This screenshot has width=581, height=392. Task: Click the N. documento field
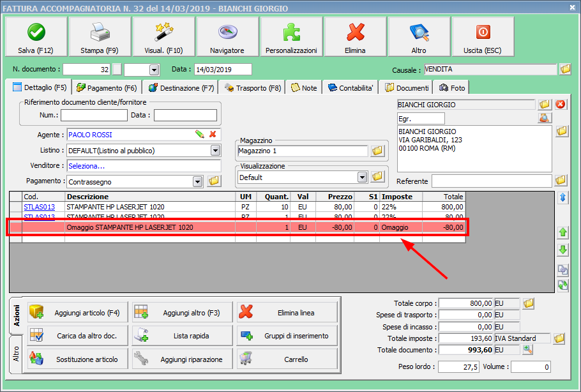click(x=87, y=70)
